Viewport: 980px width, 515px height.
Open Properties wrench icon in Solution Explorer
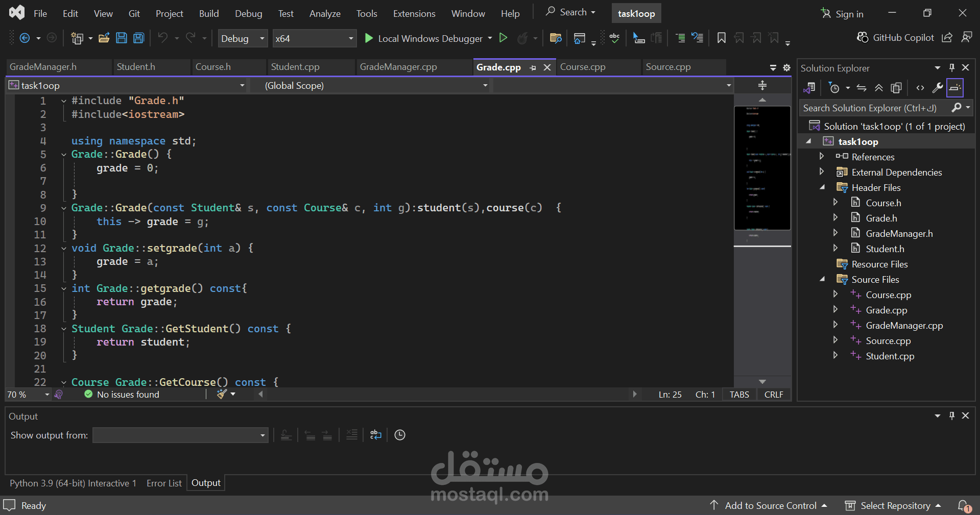point(938,88)
